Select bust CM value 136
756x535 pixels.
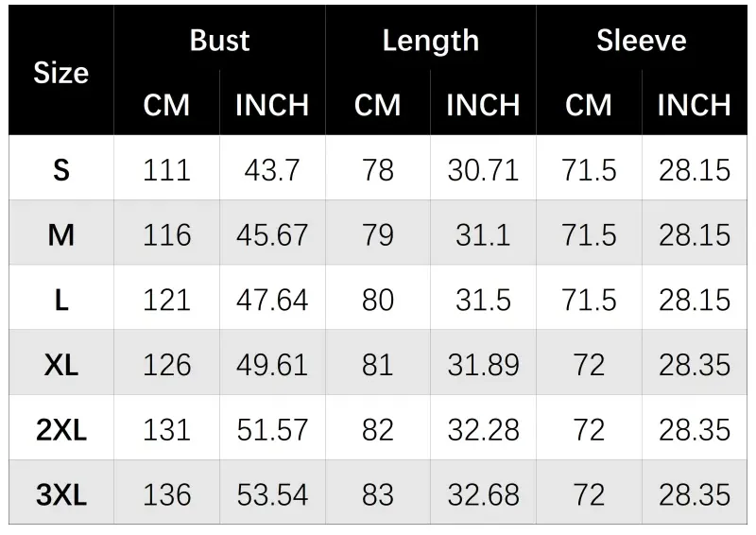(x=166, y=494)
